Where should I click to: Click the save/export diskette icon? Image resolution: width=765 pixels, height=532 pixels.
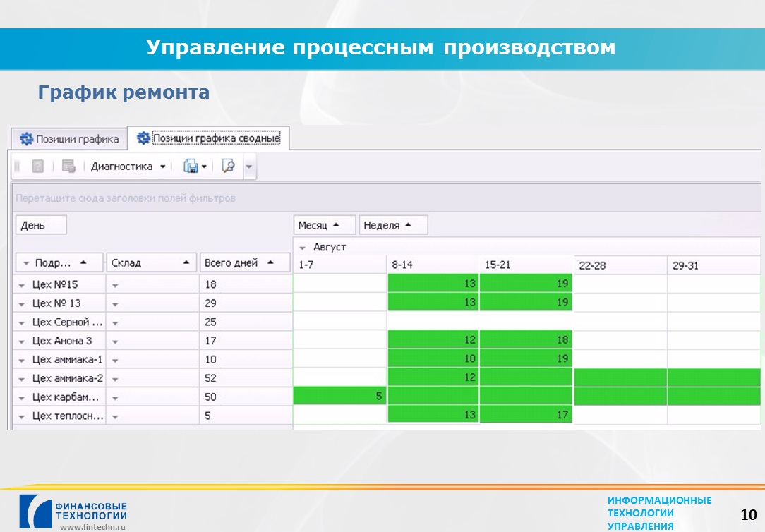coord(191,167)
